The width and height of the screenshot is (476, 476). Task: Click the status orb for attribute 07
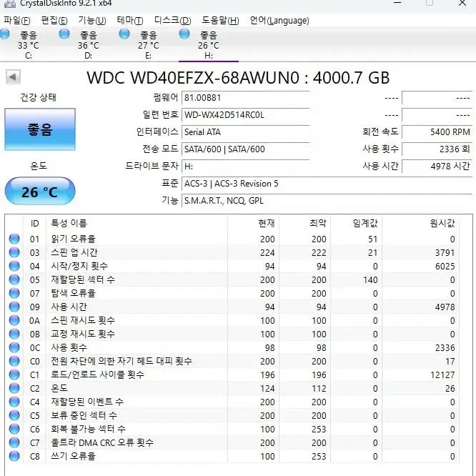coord(14,293)
